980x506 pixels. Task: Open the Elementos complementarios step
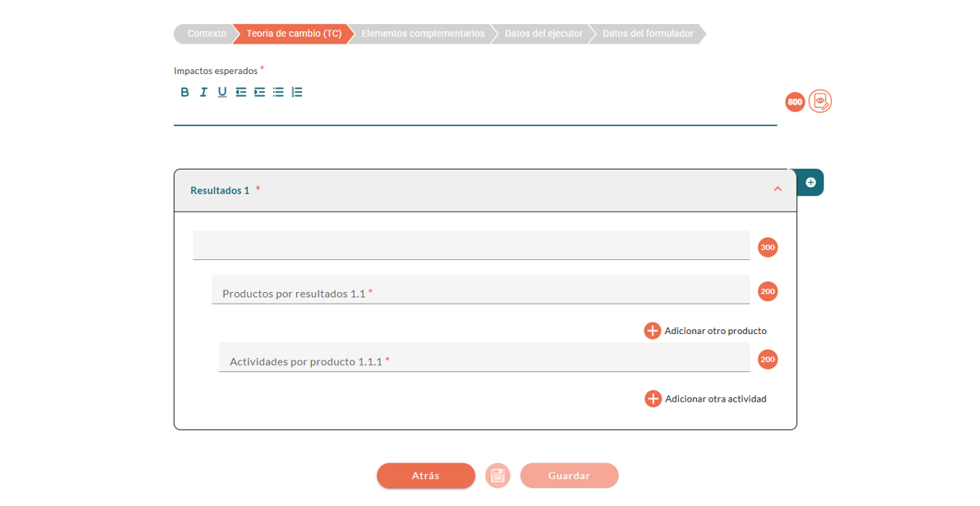click(x=423, y=34)
